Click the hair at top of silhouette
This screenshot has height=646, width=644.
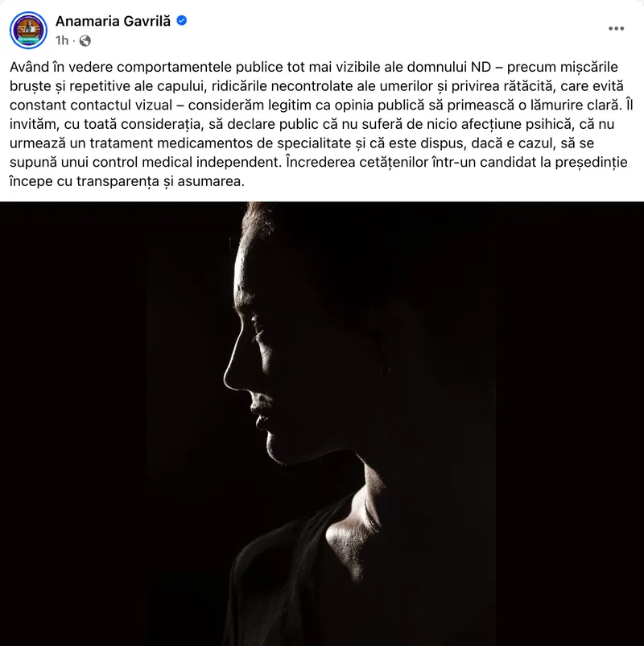(255, 218)
